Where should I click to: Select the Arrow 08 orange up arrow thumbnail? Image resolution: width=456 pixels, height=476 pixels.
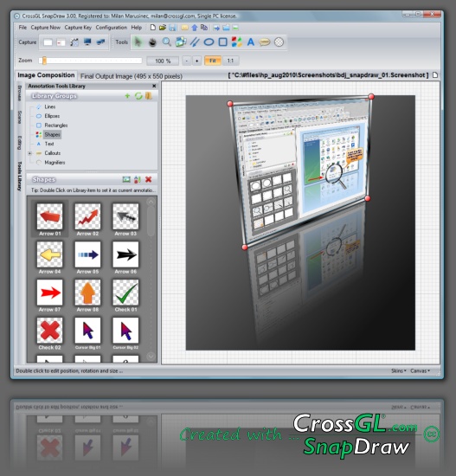87,293
